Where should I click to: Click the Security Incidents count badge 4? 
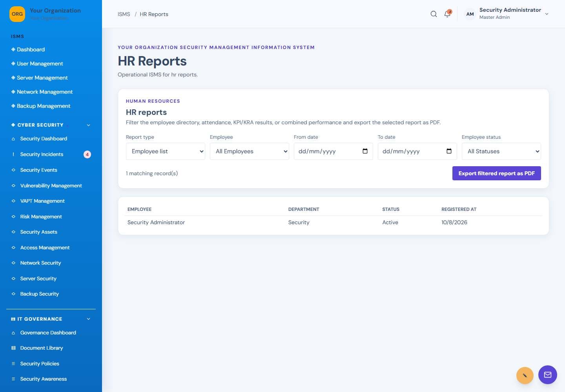(87, 154)
